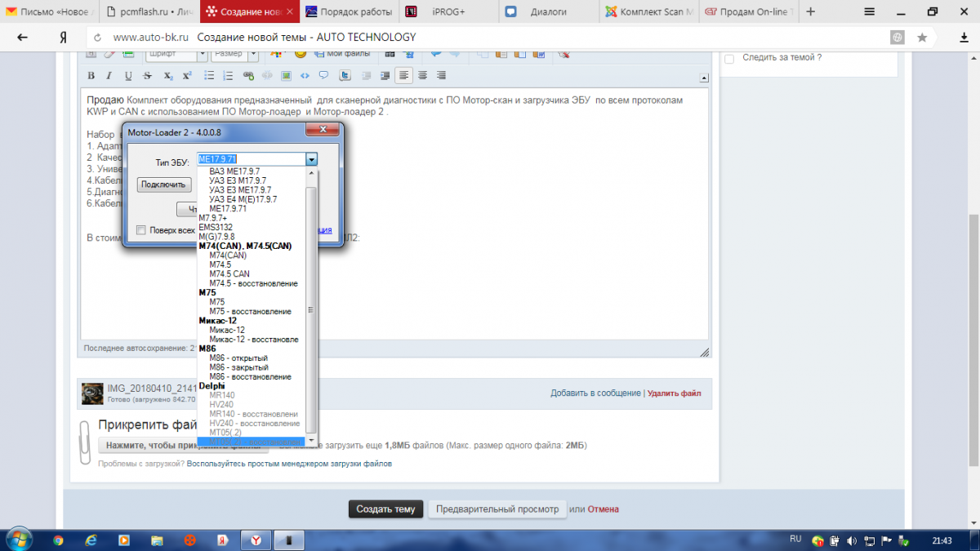Apply subscript formatting
Screen dimensions: 980x551
[x=167, y=76]
